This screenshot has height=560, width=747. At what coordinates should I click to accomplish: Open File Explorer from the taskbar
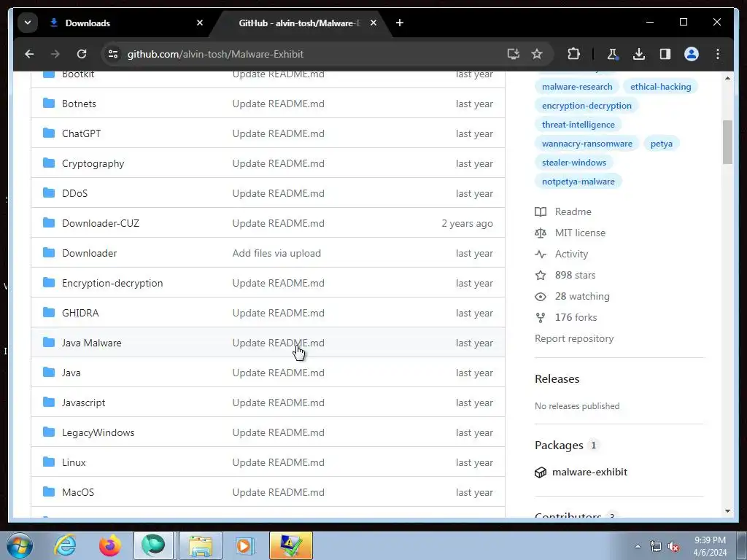201,545
